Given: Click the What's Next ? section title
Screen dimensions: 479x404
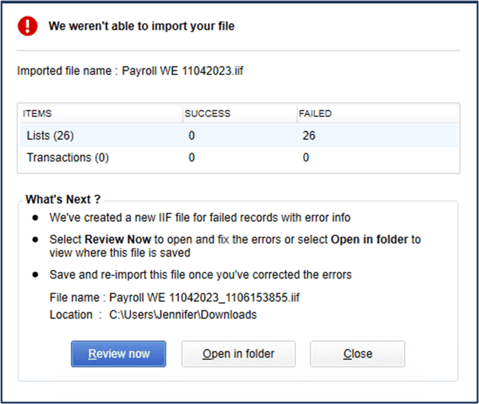Looking at the screenshot, I should (x=63, y=199).
